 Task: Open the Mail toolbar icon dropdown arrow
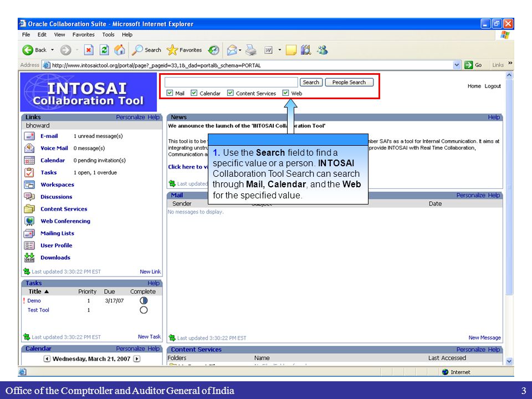click(x=240, y=50)
